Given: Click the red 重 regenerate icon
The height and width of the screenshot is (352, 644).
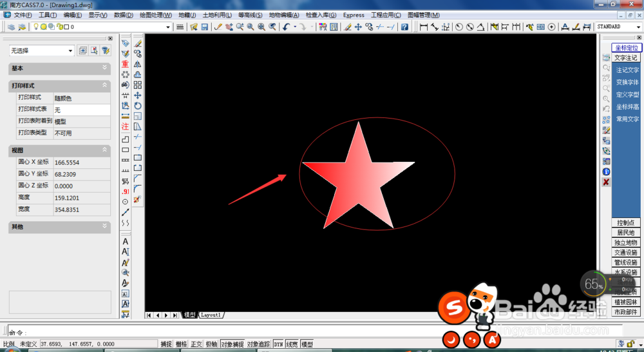Looking at the screenshot, I should click(126, 64).
